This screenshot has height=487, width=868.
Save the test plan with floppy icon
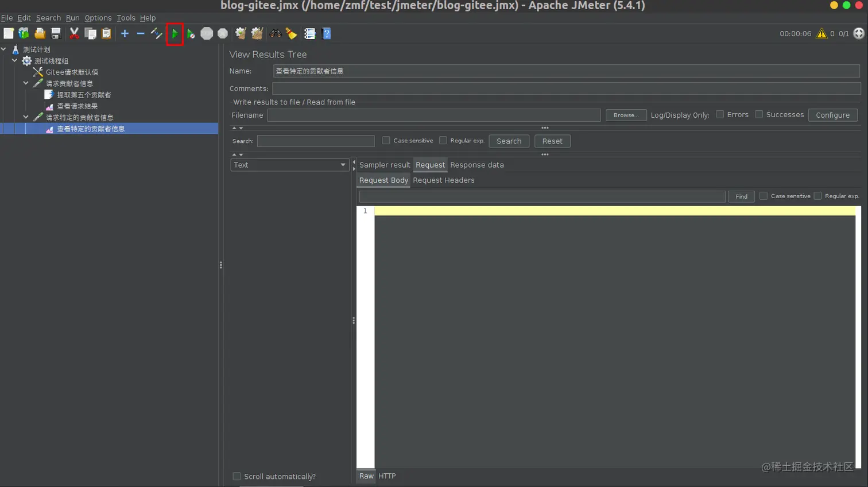[56, 34]
